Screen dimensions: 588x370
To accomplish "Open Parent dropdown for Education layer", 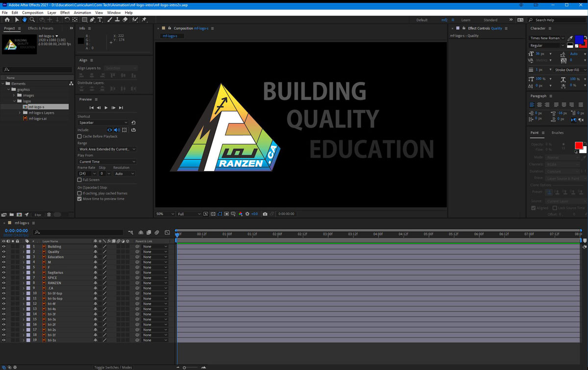I will click(155, 257).
